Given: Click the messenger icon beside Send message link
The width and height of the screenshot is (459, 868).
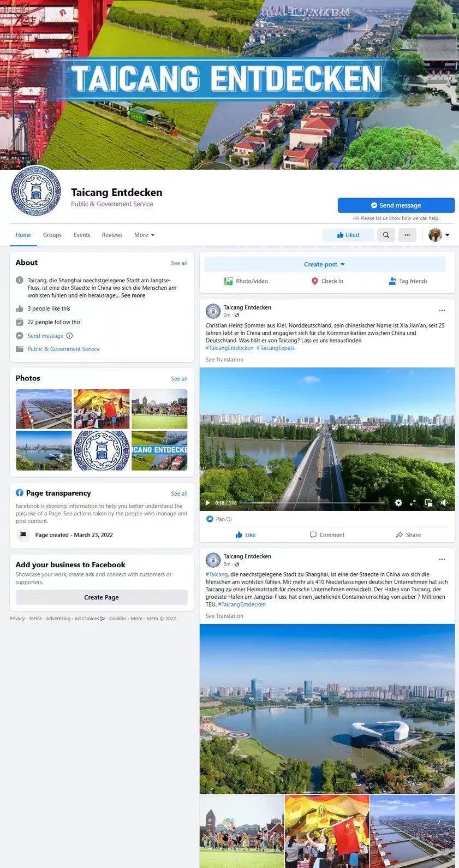Looking at the screenshot, I should pyautogui.click(x=20, y=336).
